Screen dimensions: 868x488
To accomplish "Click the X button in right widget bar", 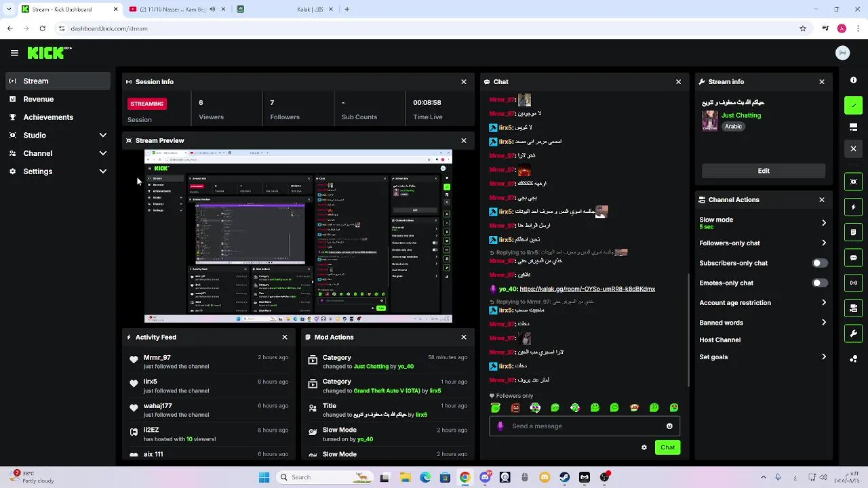I will click(x=853, y=148).
